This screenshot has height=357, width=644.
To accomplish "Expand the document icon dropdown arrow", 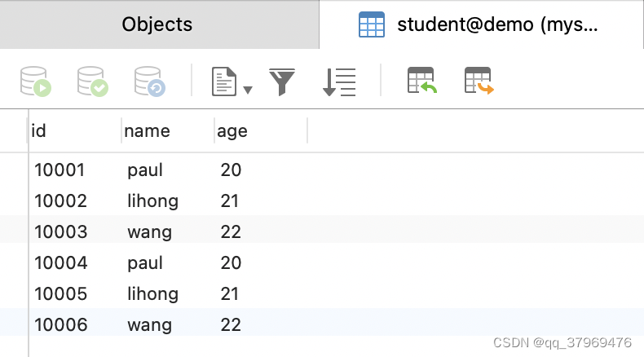I will point(247,88).
